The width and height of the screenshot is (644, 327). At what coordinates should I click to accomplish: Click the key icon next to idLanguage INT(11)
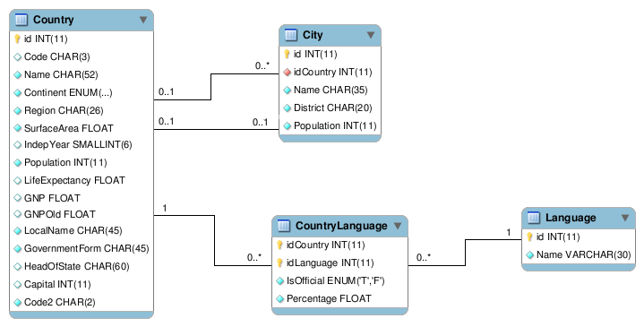click(279, 262)
